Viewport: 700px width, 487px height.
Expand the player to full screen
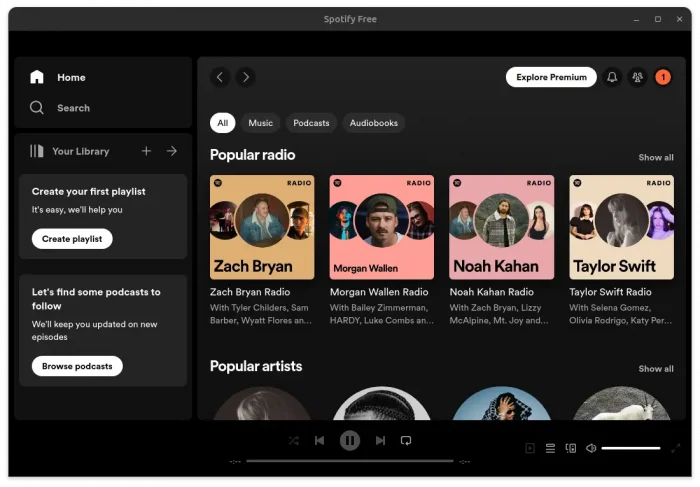click(676, 448)
